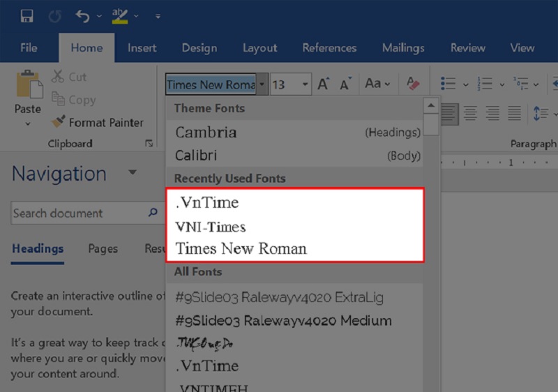Click the Paste clipboard icon
The width and height of the screenshot is (558, 392).
pyautogui.click(x=29, y=84)
